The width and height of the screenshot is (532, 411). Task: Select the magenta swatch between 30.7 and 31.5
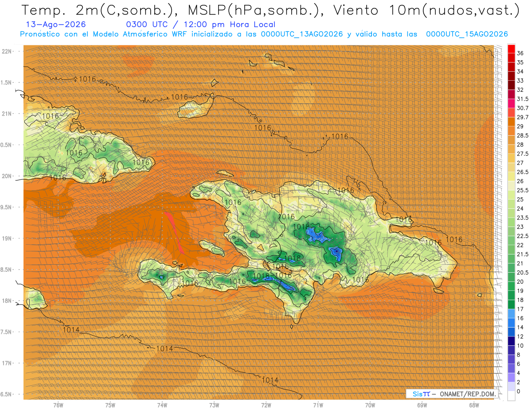click(x=511, y=103)
